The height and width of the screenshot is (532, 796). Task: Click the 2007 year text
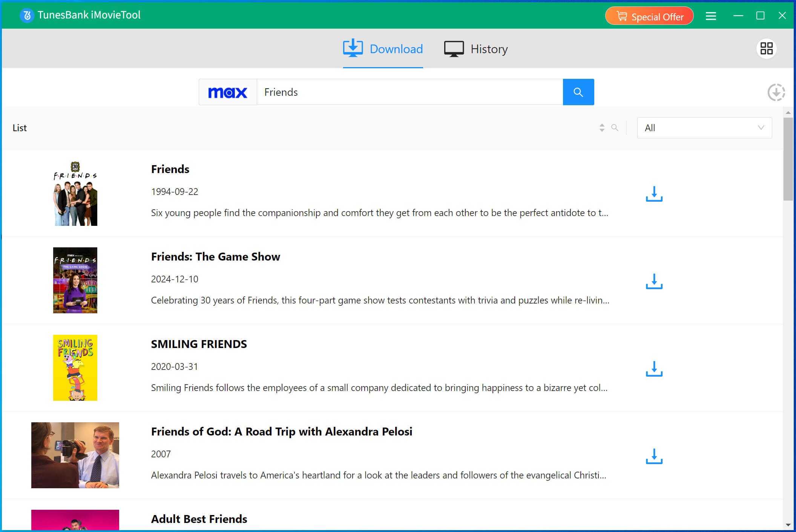coord(161,454)
